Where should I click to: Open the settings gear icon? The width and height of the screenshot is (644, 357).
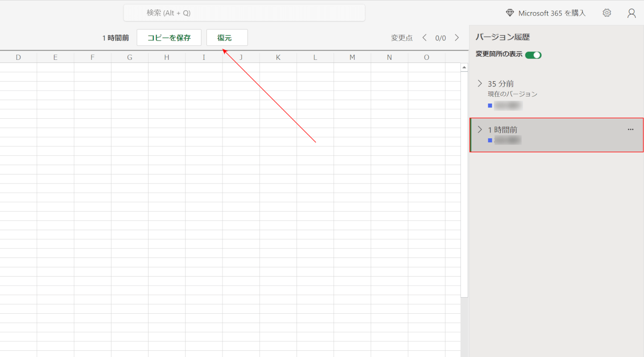(607, 13)
